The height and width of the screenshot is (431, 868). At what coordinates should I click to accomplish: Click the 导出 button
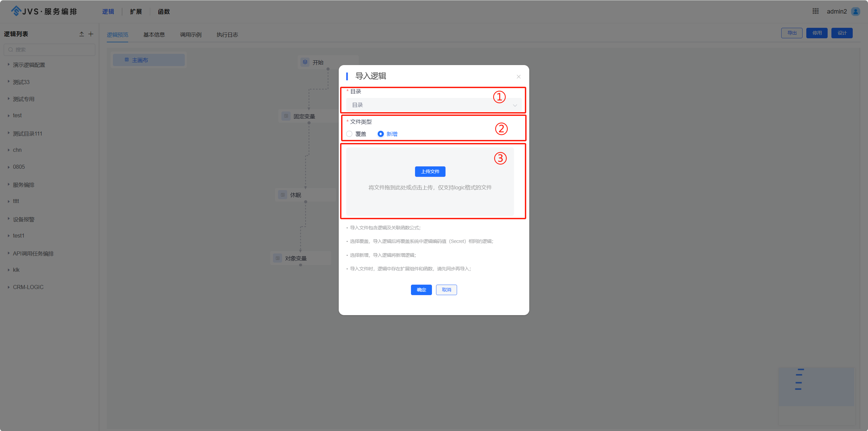click(x=792, y=33)
